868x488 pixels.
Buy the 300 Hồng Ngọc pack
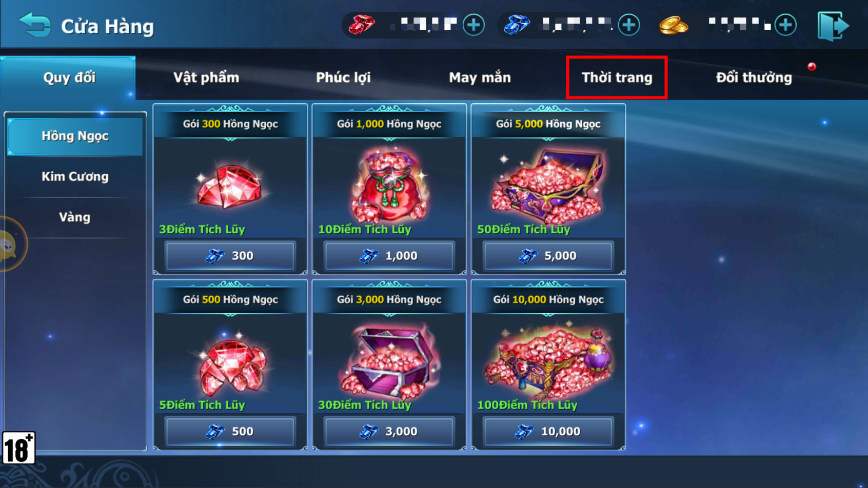click(x=230, y=255)
